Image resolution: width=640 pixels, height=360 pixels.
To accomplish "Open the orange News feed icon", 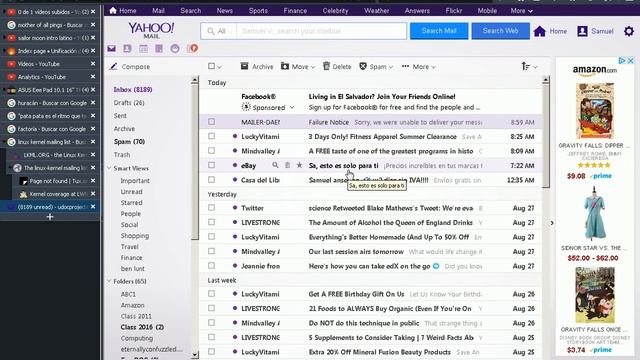I will tap(193, 49).
